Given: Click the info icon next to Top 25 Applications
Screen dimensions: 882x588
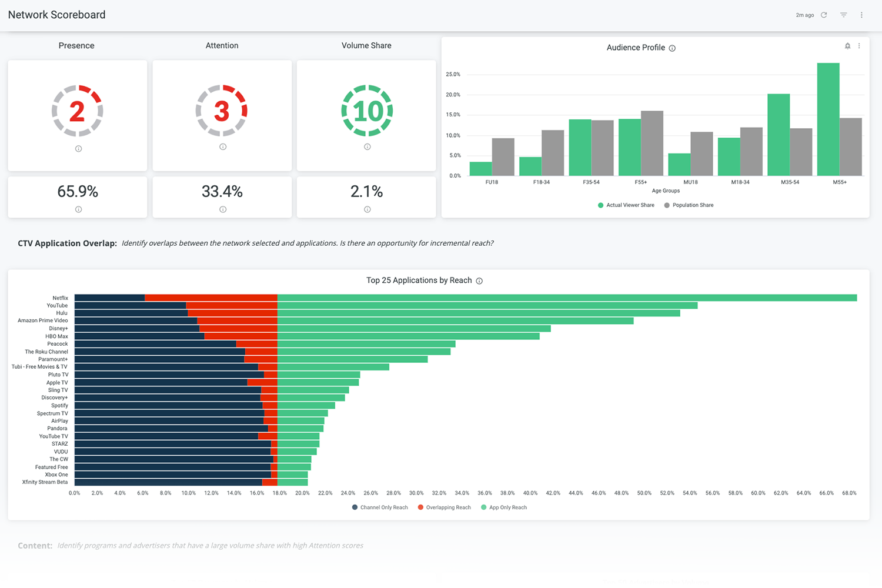Looking at the screenshot, I should click(479, 280).
